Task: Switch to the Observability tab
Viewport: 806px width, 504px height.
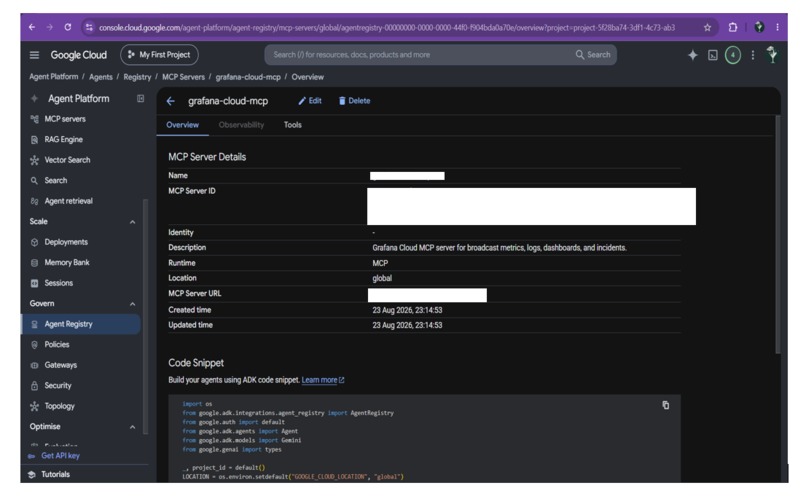Action: (x=241, y=125)
